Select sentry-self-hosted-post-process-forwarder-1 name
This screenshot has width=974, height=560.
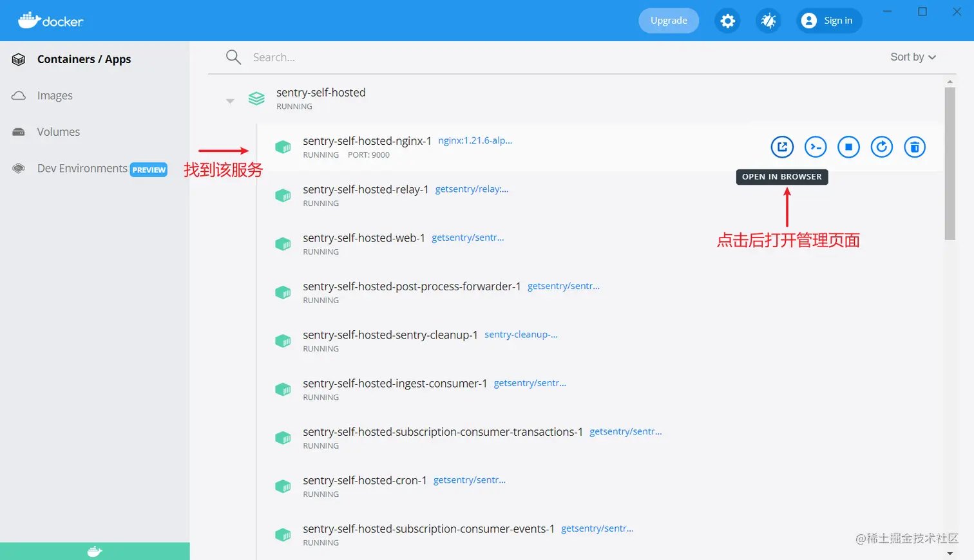click(412, 286)
